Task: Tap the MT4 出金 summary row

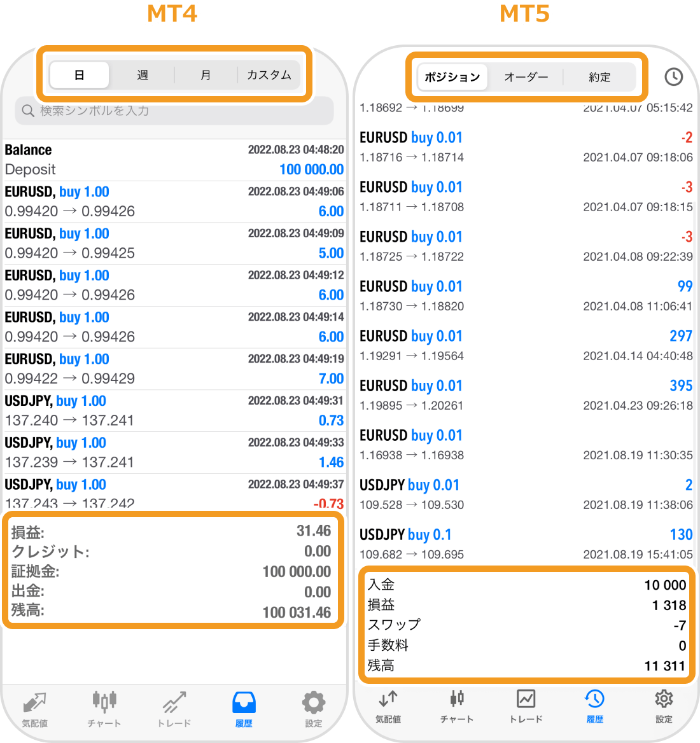Action: tap(171, 592)
